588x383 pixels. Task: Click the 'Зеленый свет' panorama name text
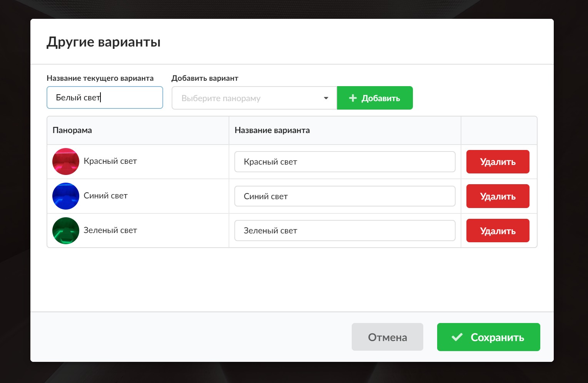[110, 230]
